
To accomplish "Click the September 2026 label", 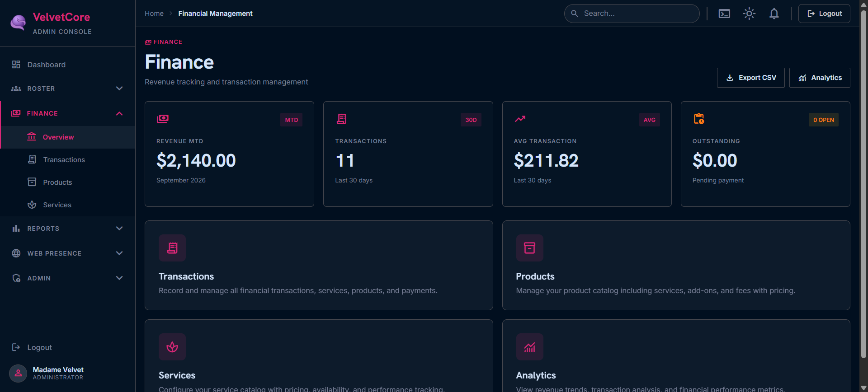I will pyautogui.click(x=181, y=180).
